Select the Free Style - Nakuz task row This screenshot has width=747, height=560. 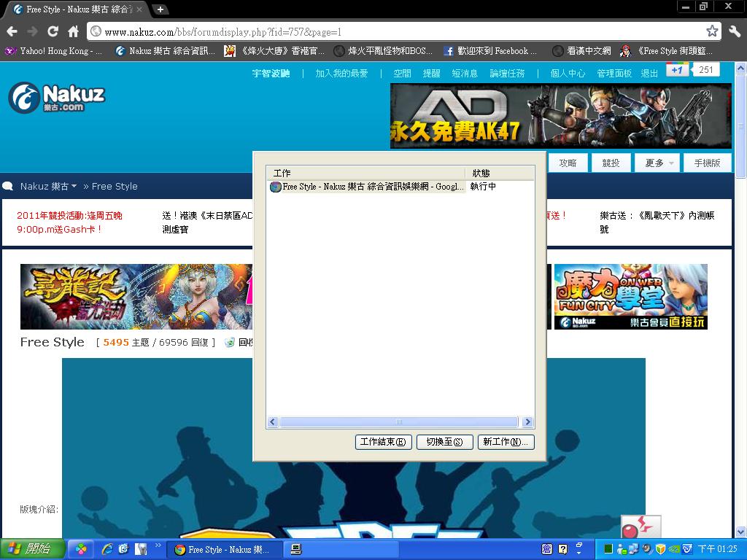(367, 187)
